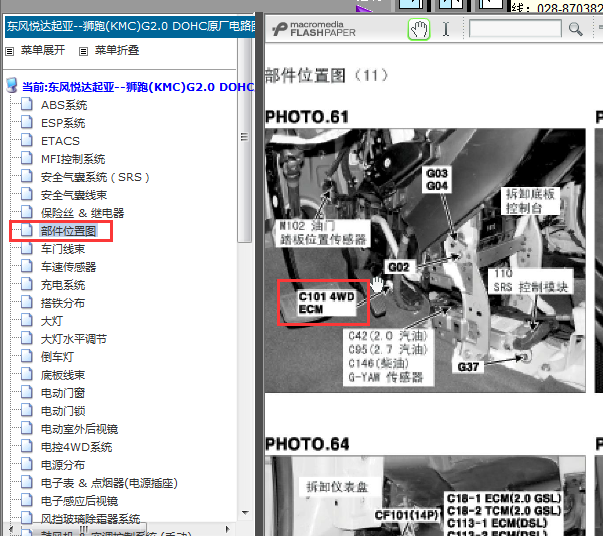Image resolution: width=603 pixels, height=536 pixels.
Task: Click the horizontal scrollbar right arrow
Action: (227, 529)
